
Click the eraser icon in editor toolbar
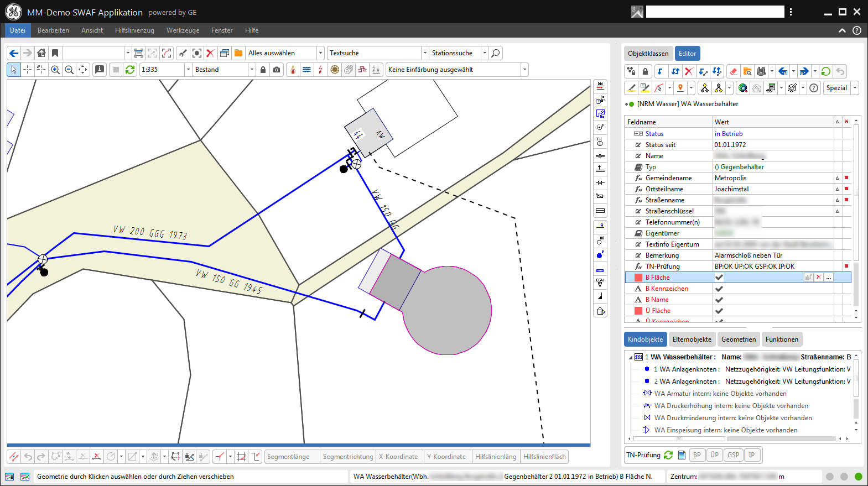click(734, 71)
